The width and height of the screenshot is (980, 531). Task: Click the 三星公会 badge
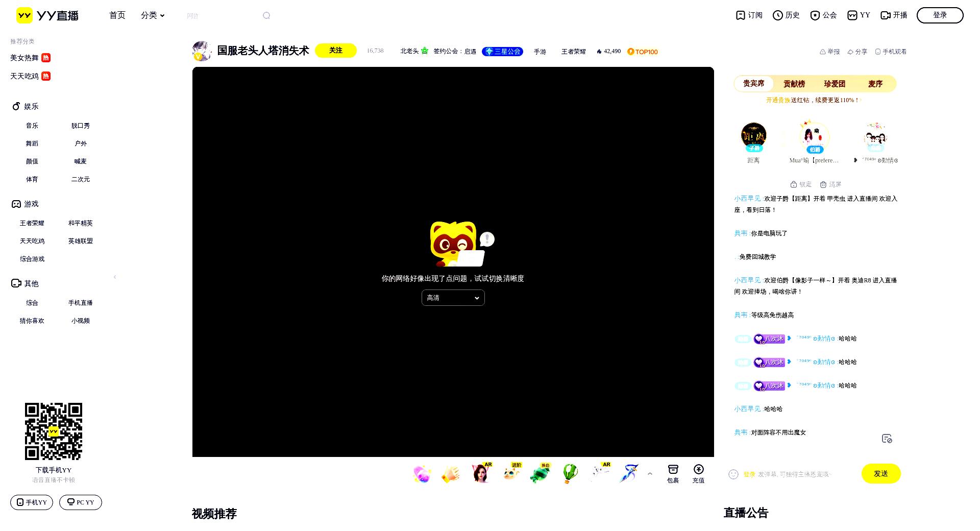click(503, 52)
